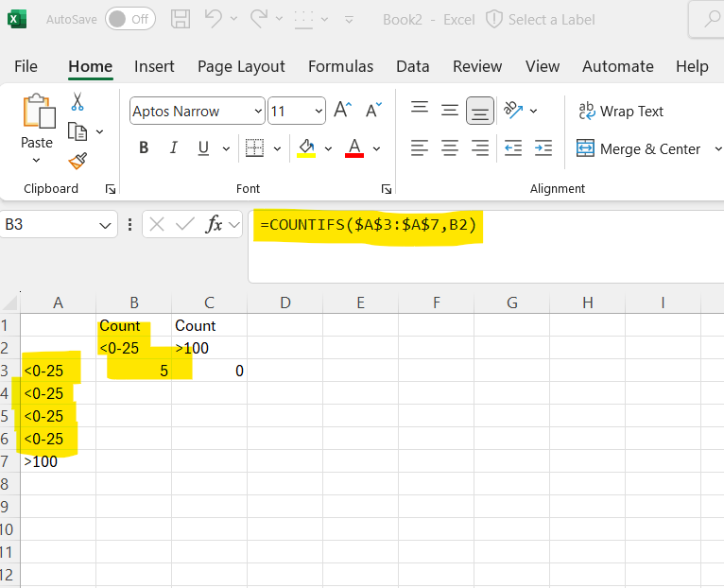Viewport: 724px width, 588px height.
Task: Click the search magnifier icon
Action: point(713,19)
